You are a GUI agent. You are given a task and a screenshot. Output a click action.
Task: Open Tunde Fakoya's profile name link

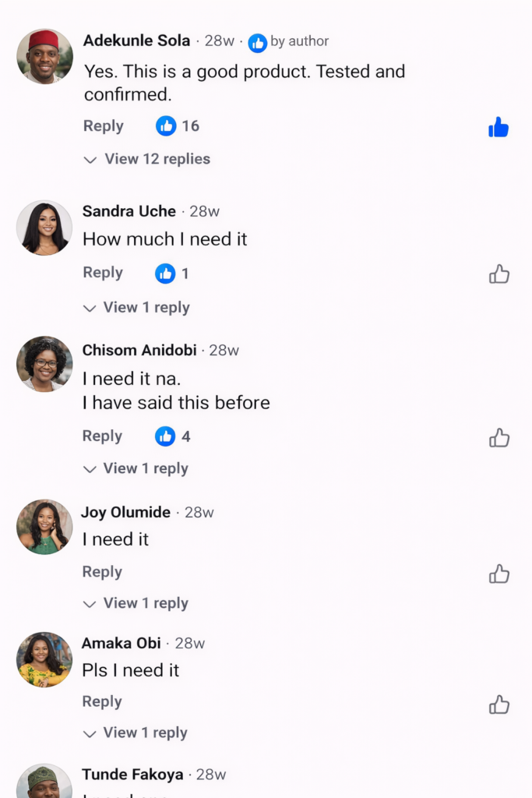pyautogui.click(x=132, y=775)
